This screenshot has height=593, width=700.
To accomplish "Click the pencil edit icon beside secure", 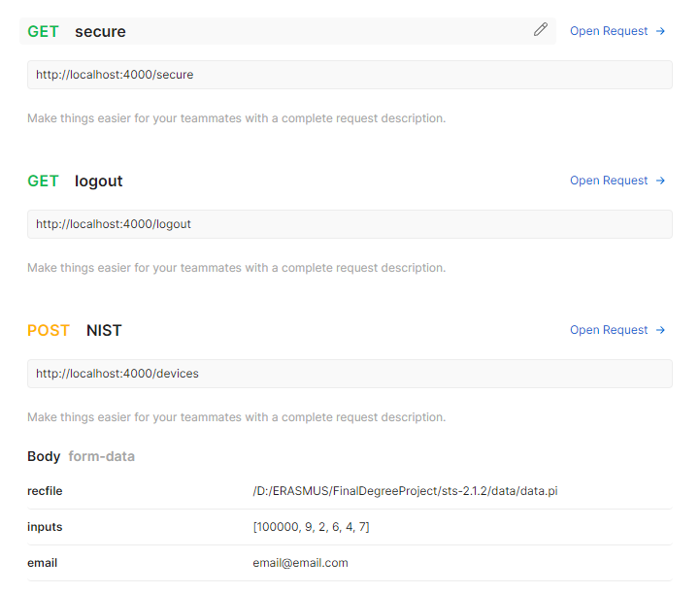I will (x=541, y=30).
